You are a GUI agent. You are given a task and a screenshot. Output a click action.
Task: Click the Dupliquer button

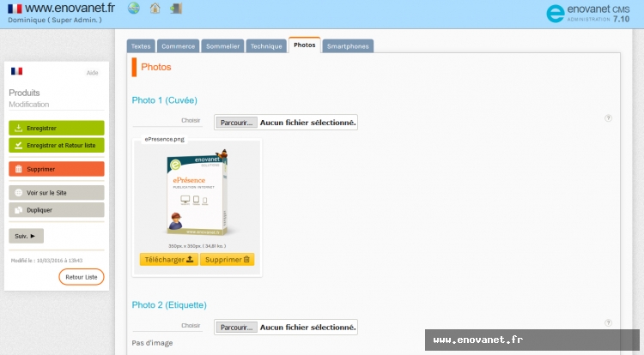(57, 210)
